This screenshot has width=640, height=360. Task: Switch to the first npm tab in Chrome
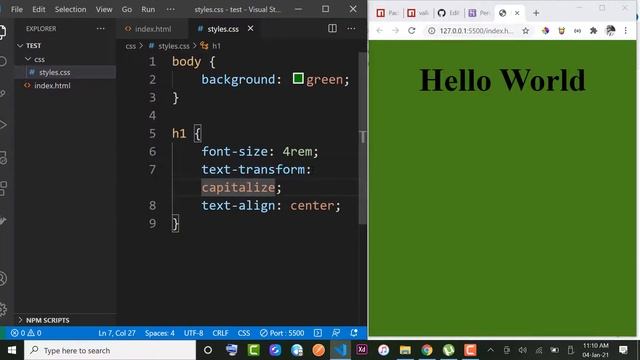click(387, 13)
